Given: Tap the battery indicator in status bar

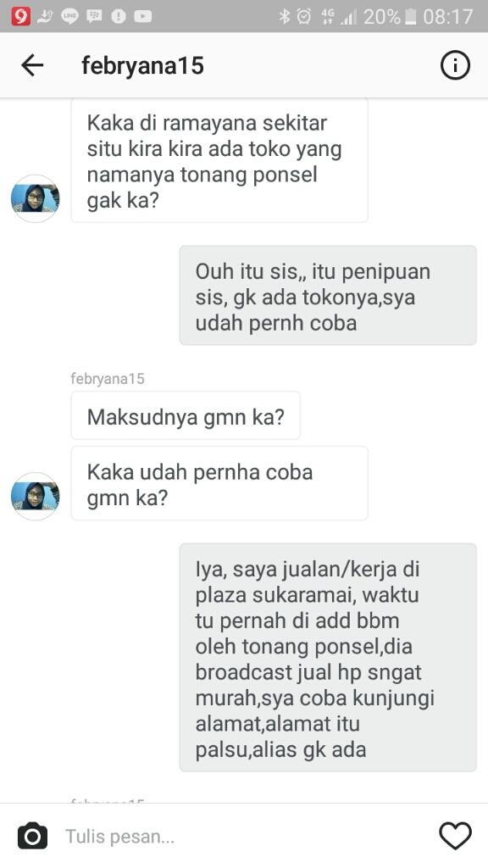Looking at the screenshot, I should [411, 16].
